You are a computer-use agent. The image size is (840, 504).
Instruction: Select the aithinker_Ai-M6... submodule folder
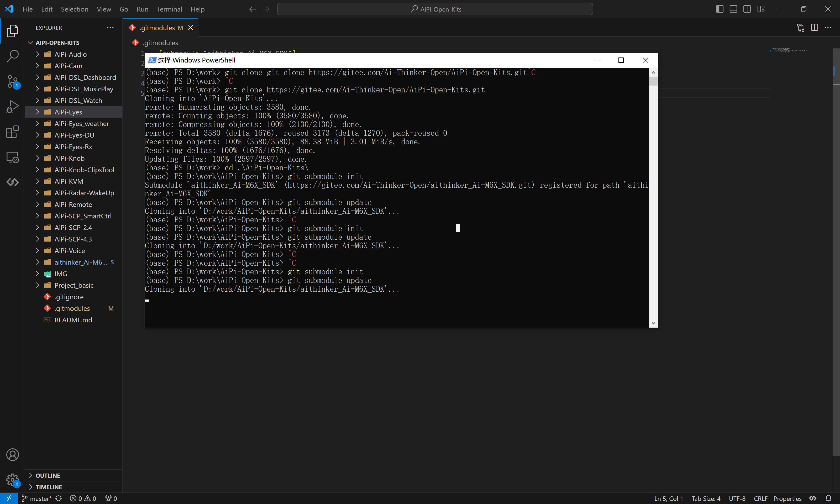point(73,262)
